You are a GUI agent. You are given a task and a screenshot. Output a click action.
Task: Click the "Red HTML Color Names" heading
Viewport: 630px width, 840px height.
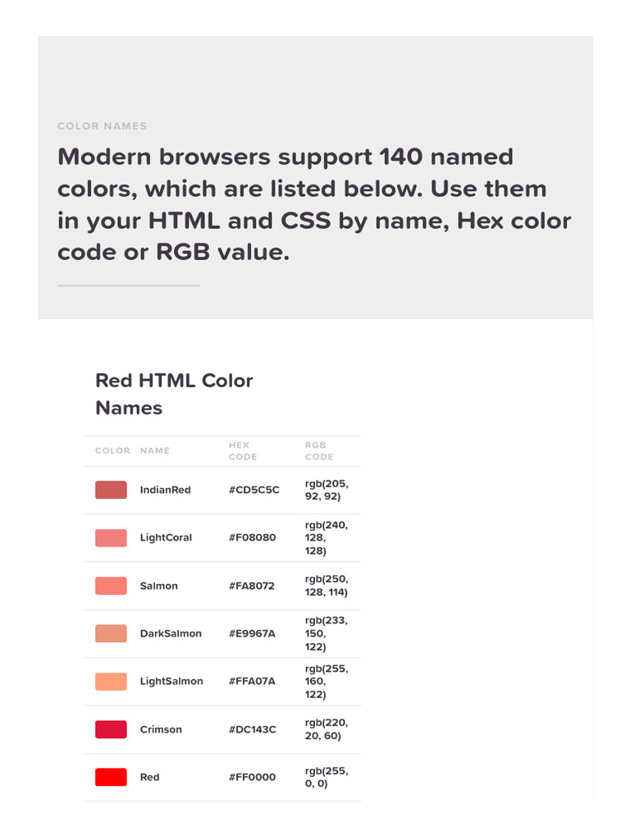(174, 394)
